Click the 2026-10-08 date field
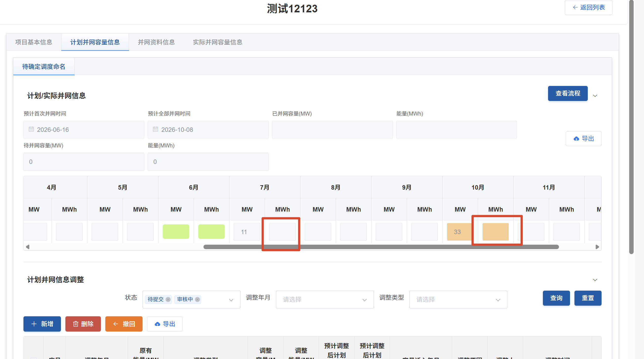644x359 pixels. coord(208,130)
